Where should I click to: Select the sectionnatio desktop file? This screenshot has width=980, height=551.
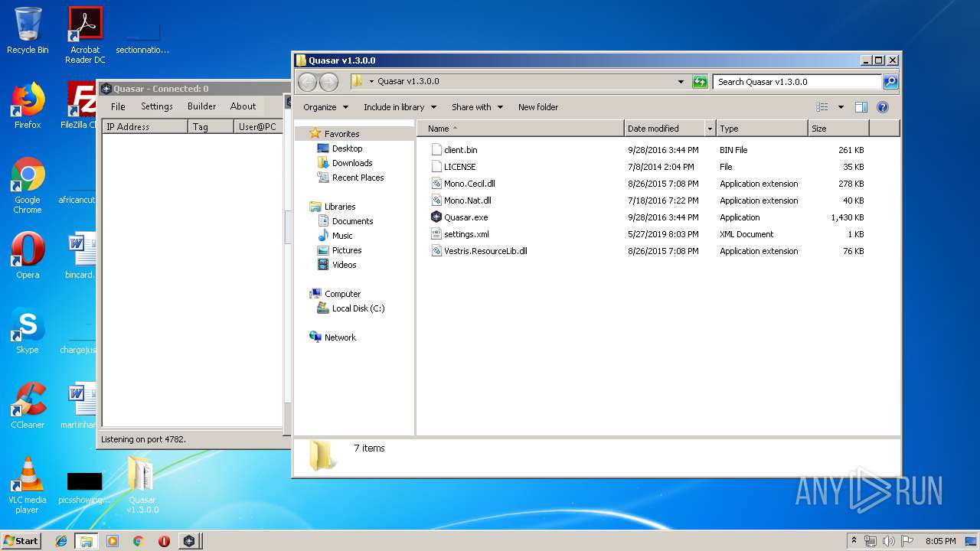[x=142, y=40]
